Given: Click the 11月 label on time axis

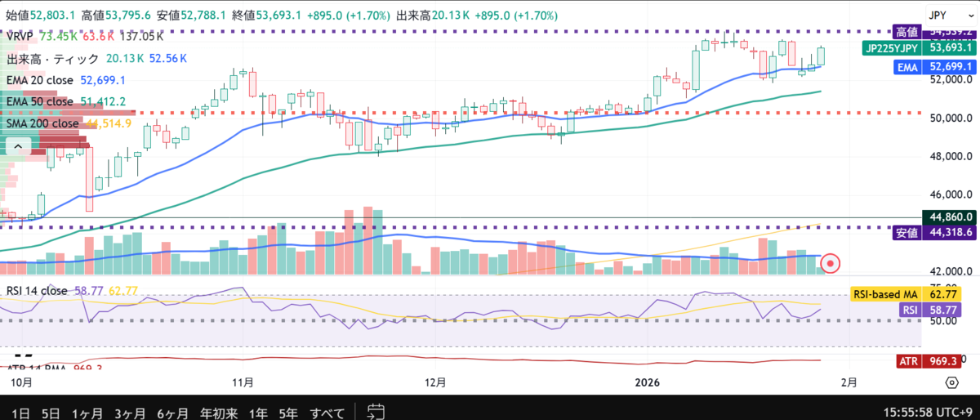Looking at the screenshot, I should [243, 382].
